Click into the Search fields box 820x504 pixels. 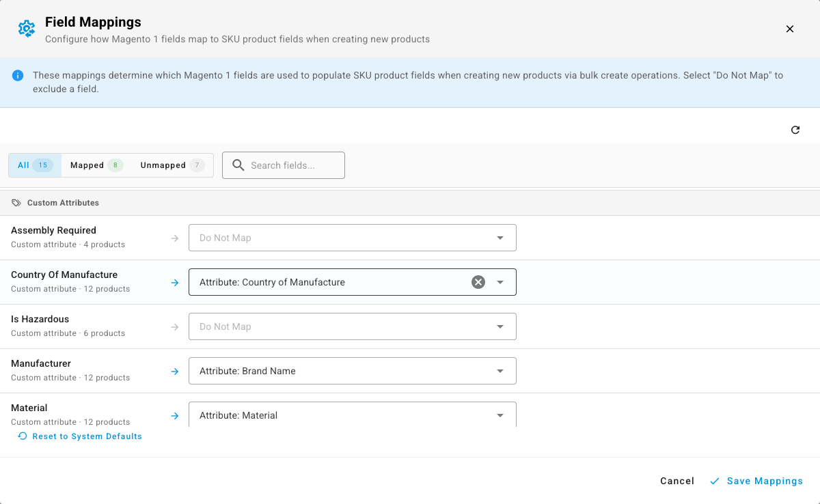pos(284,165)
